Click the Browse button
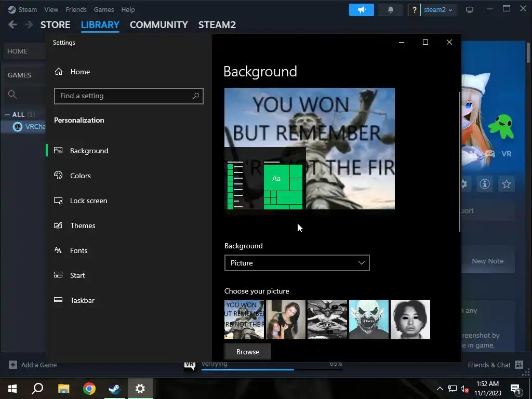This screenshot has height=399, width=532. coord(248,352)
